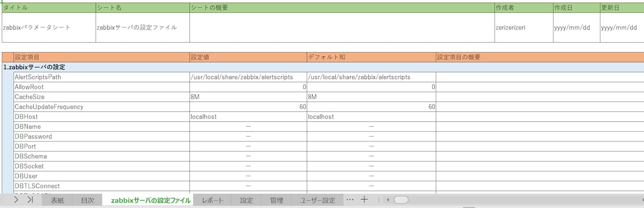Select the zabbixサーバの設定ファイル sheet tab
Viewport: 644px width, 208px height.
pyautogui.click(x=150, y=201)
